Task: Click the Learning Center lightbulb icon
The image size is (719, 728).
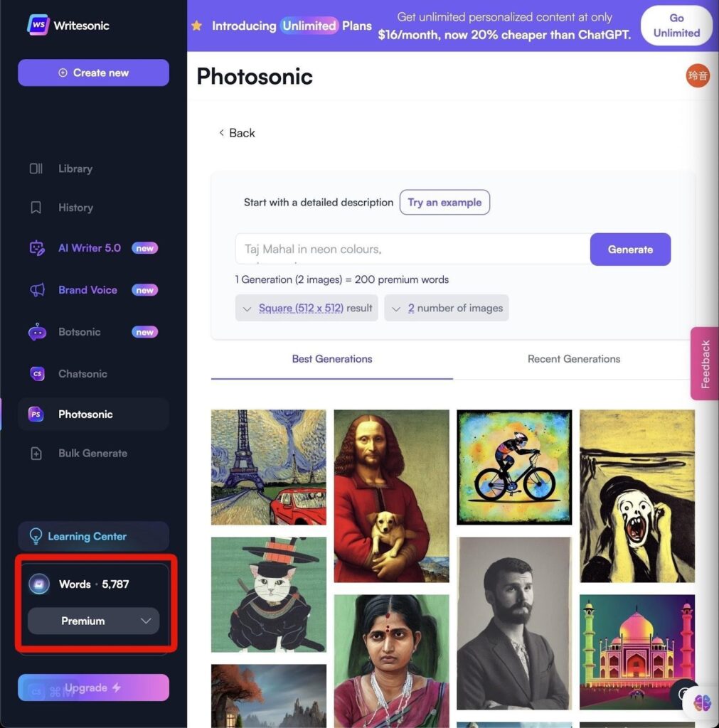Action: tap(36, 536)
